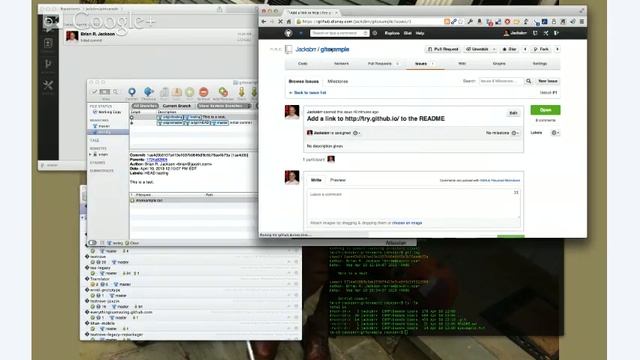
Task: Open the gitsample repository name link
Action: tap(335, 49)
